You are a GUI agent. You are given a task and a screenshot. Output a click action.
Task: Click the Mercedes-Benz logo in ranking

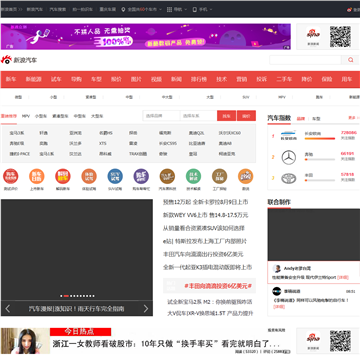click(x=289, y=157)
